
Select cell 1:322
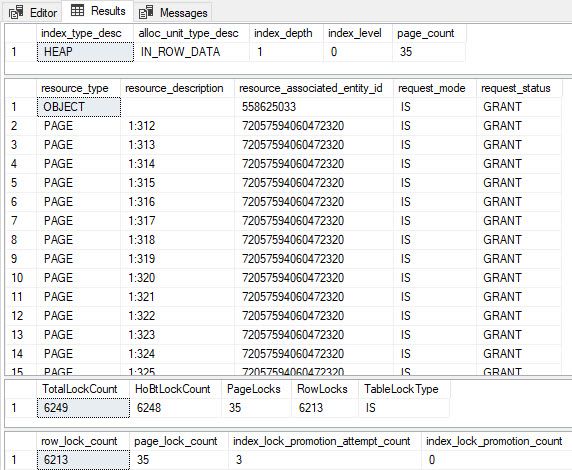(x=177, y=316)
